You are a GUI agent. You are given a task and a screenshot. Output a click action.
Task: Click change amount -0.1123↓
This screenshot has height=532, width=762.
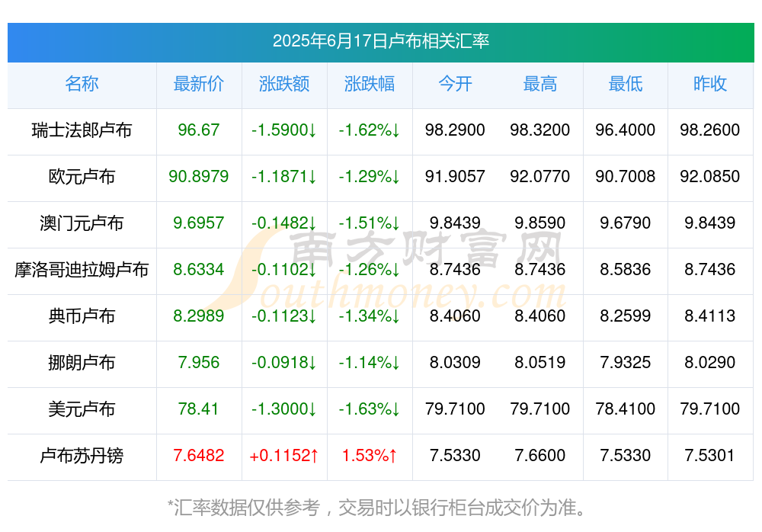point(284,316)
